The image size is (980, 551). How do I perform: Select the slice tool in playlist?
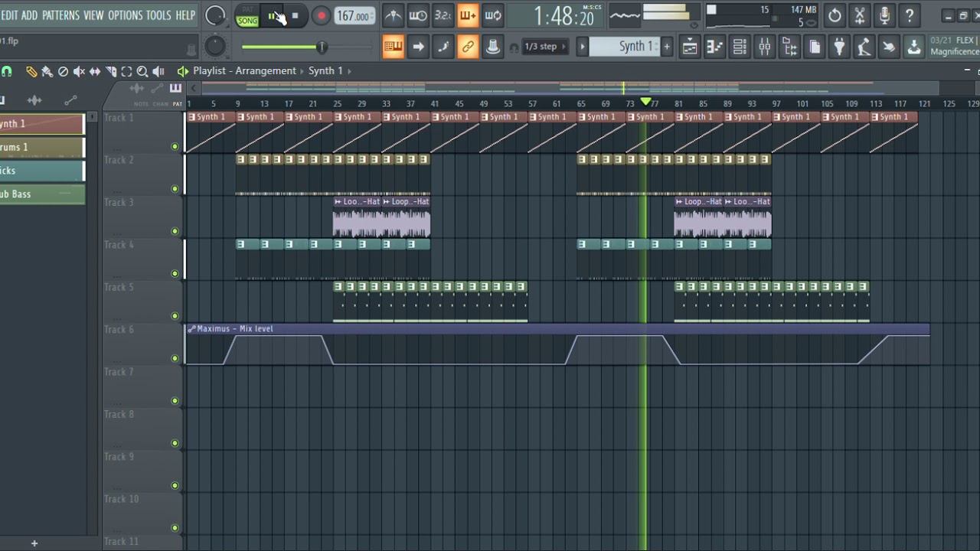pyautogui.click(x=110, y=71)
